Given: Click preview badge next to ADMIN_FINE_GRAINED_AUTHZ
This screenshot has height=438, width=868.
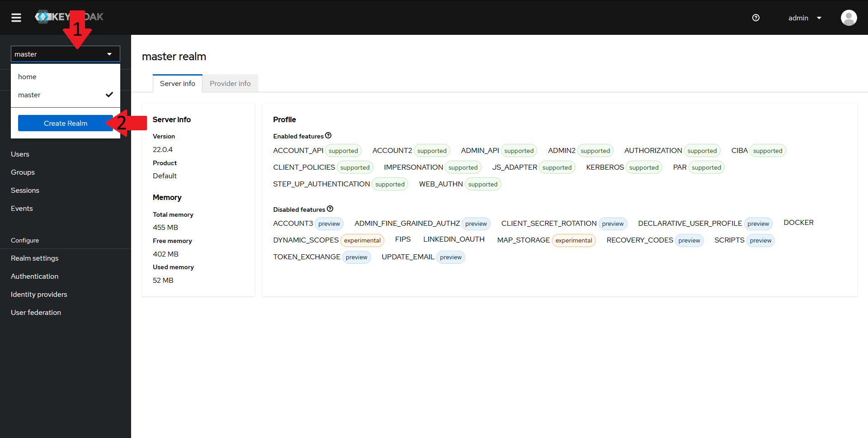Looking at the screenshot, I should pos(476,224).
